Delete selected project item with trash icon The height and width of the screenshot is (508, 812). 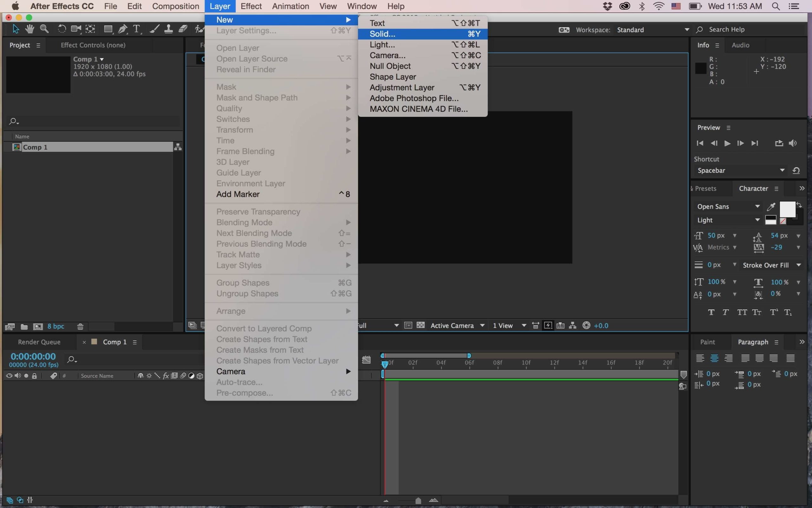(x=80, y=327)
